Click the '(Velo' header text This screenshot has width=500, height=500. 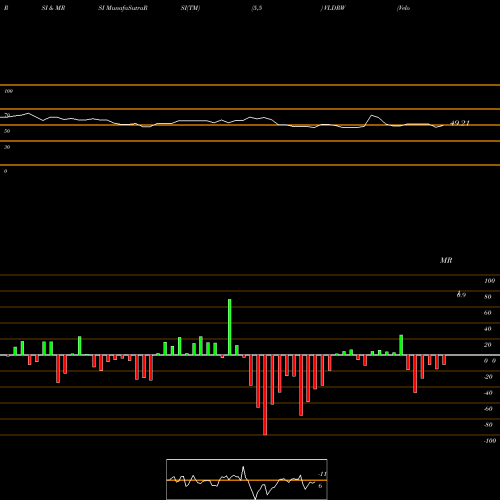click(x=403, y=8)
